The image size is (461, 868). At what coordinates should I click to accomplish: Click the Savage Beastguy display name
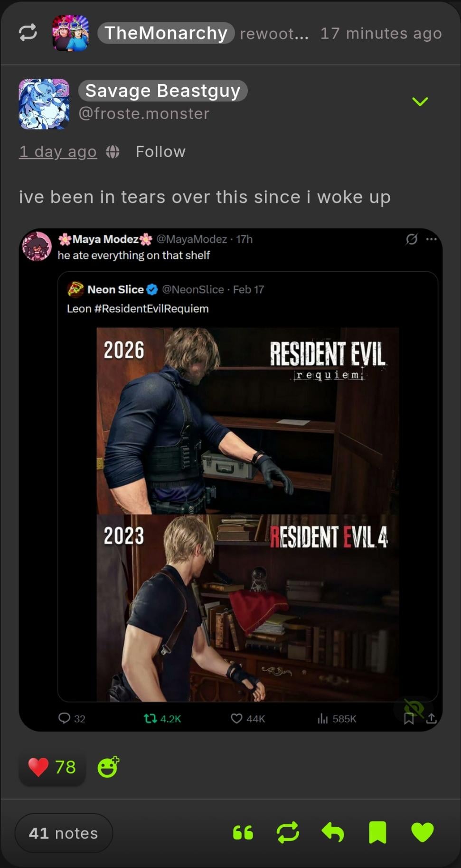[x=163, y=91]
